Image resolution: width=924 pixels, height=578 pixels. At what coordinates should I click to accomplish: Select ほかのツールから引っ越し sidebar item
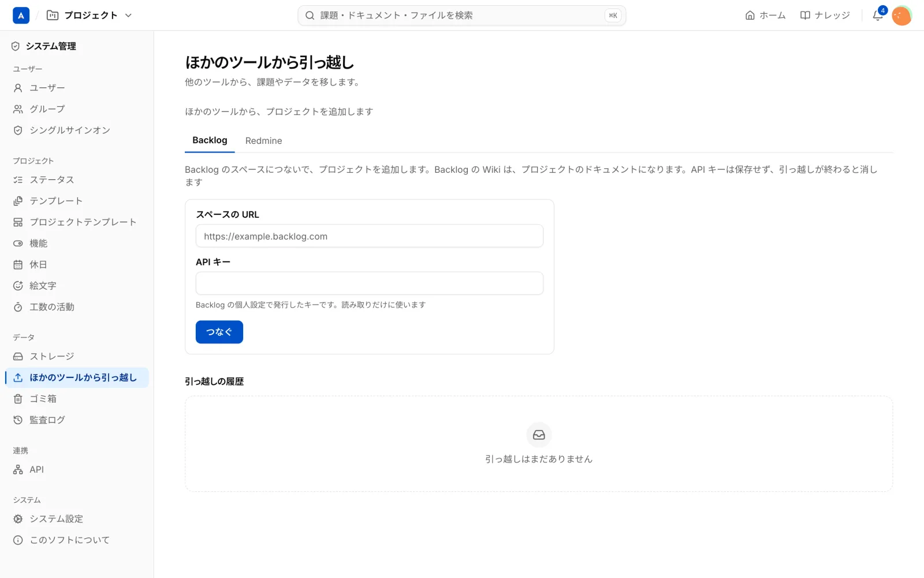pos(77,377)
